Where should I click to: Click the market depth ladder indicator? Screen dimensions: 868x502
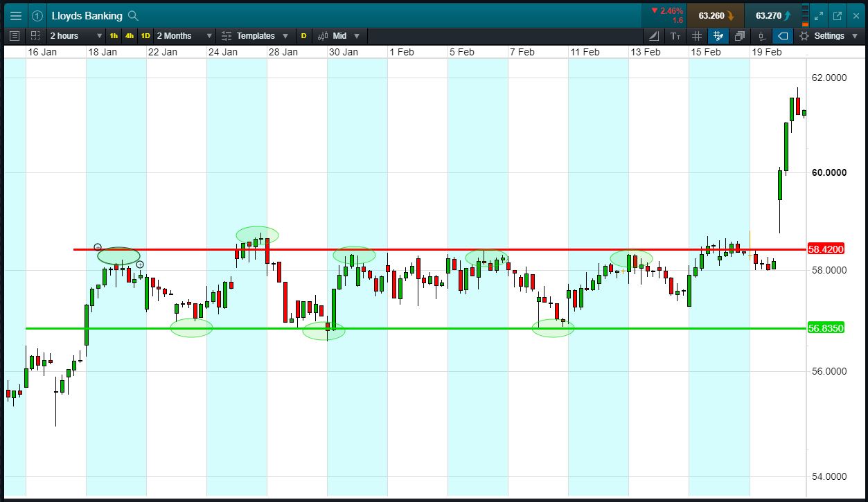[804, 15]
